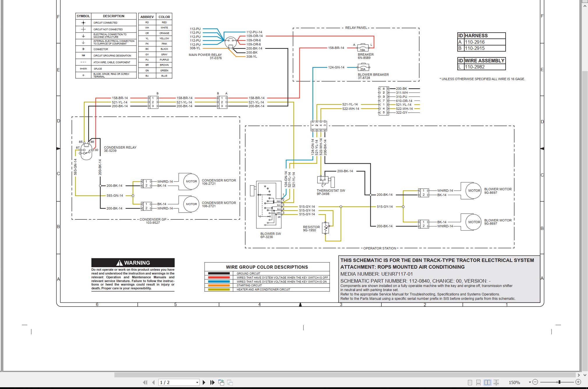Screen dimensions: 588x389
Task: Click the previous view navigation icon
Action: (x=221, y=382)
